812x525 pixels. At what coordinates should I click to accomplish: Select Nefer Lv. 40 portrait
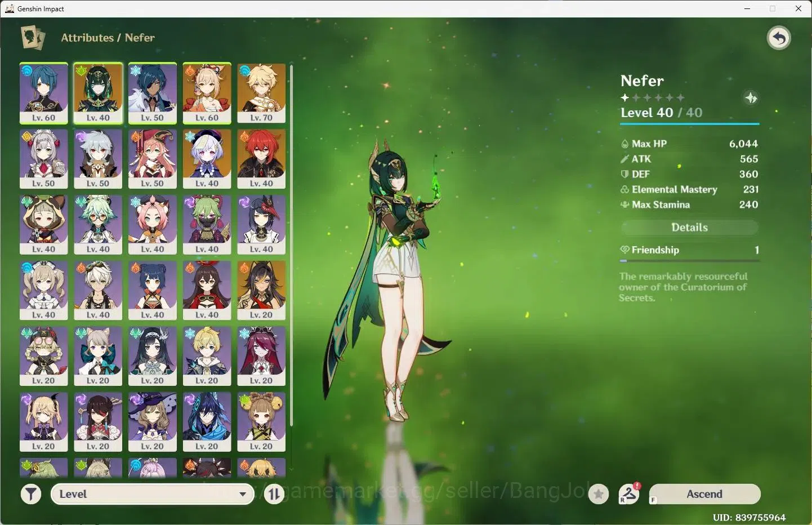point(98,93)
